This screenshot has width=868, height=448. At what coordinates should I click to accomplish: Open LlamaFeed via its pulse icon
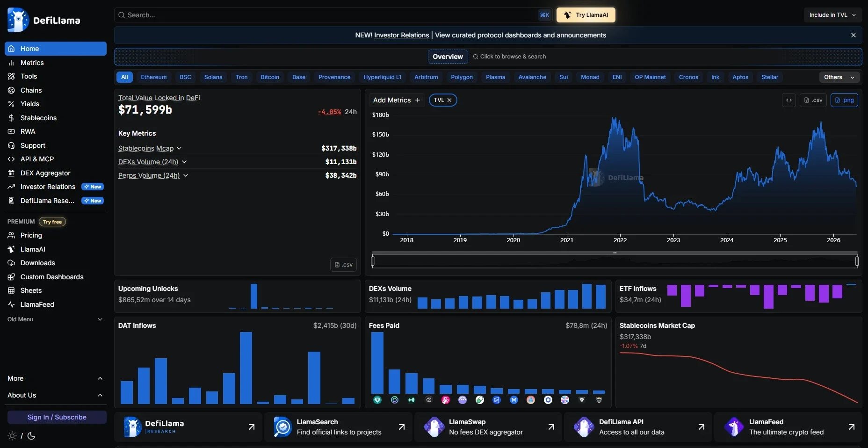pyautogui.click(x=11, y=304)
